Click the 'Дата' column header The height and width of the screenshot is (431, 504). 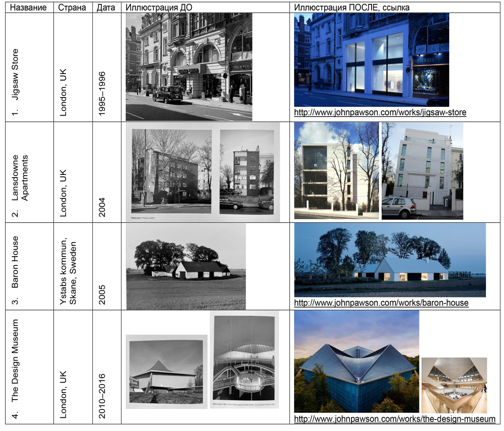pyautogui.click(x=106, y=8)
